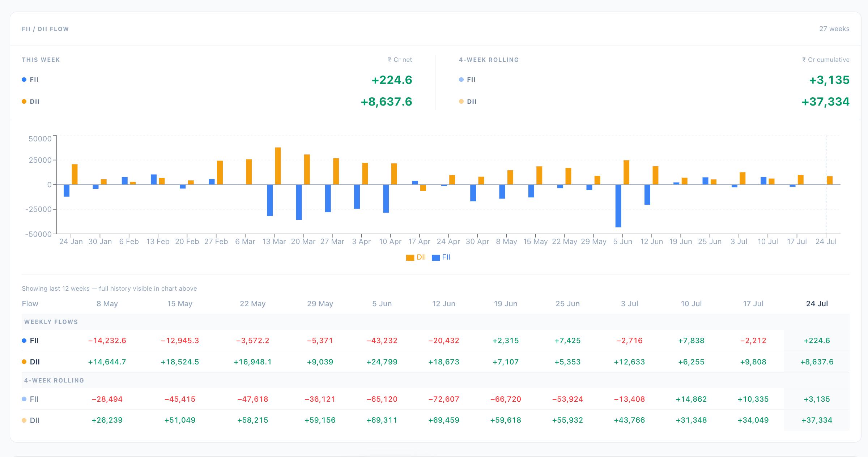Click 'Showing last 12 weeks' note
The width and height of the screenshot is (868, 457).
[109, 289]
